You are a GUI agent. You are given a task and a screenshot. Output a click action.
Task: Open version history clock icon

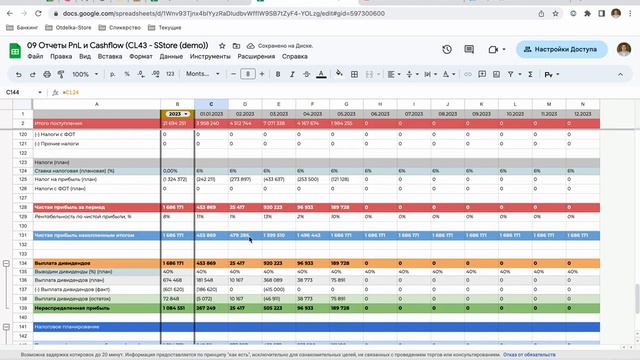(447, 49)
